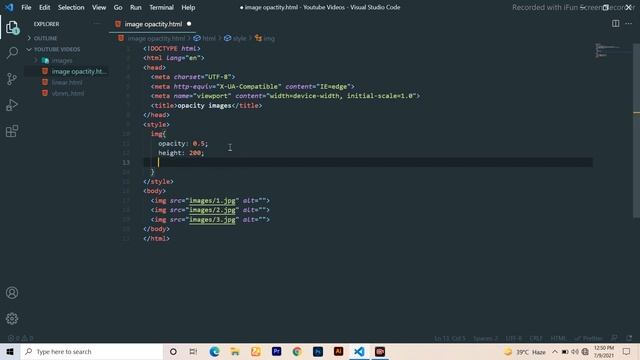The width and height of the screenshot is (640, 360).
Task: Click the HTML language mode in status bar
Action: (x=558, y=338)
